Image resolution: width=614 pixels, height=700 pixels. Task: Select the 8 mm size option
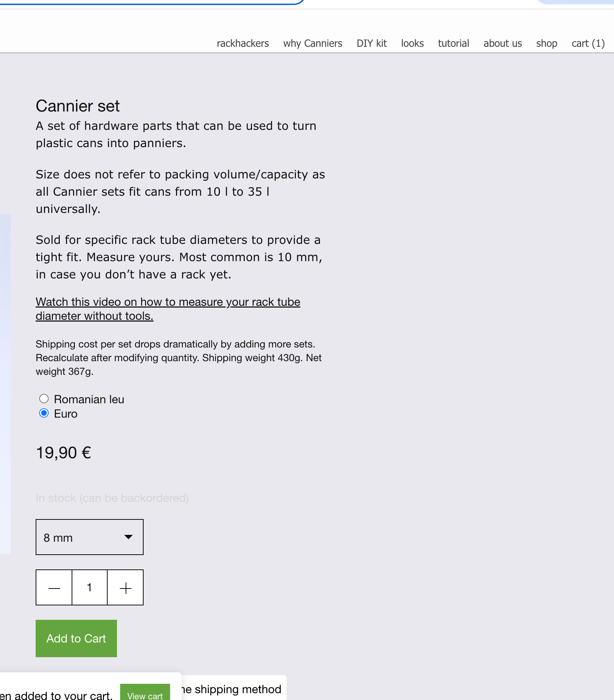tap(58, 538)
